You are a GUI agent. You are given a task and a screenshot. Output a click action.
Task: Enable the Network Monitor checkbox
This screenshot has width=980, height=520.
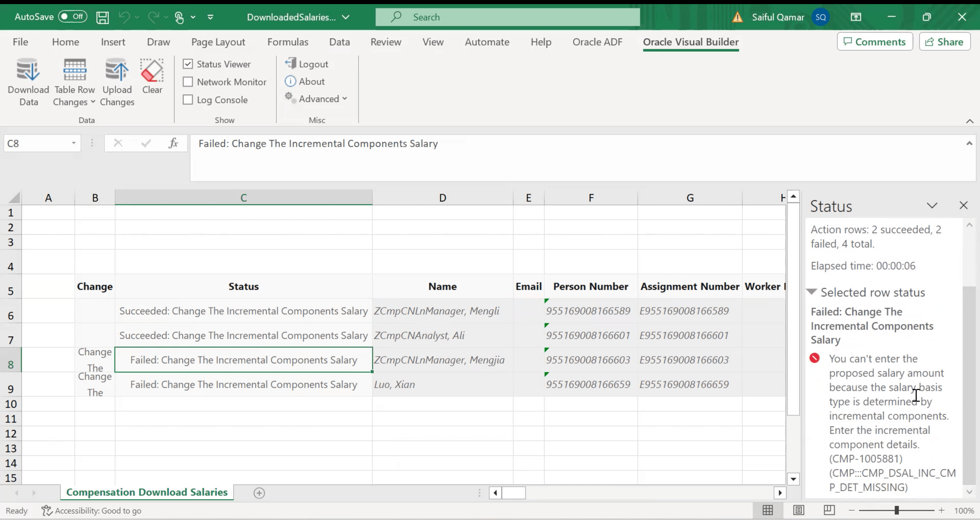(x=188, y=82)
